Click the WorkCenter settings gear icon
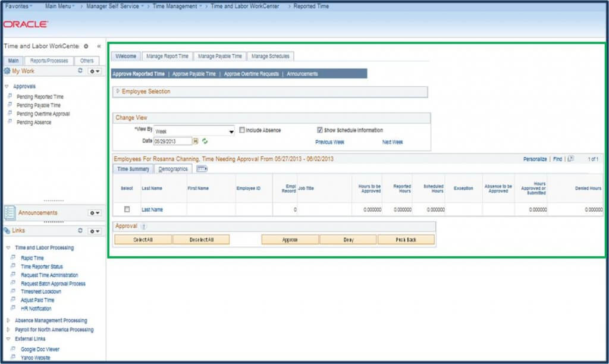Image resolution: width=609 pixels, height=364 pixels. (x=86, y=46)
